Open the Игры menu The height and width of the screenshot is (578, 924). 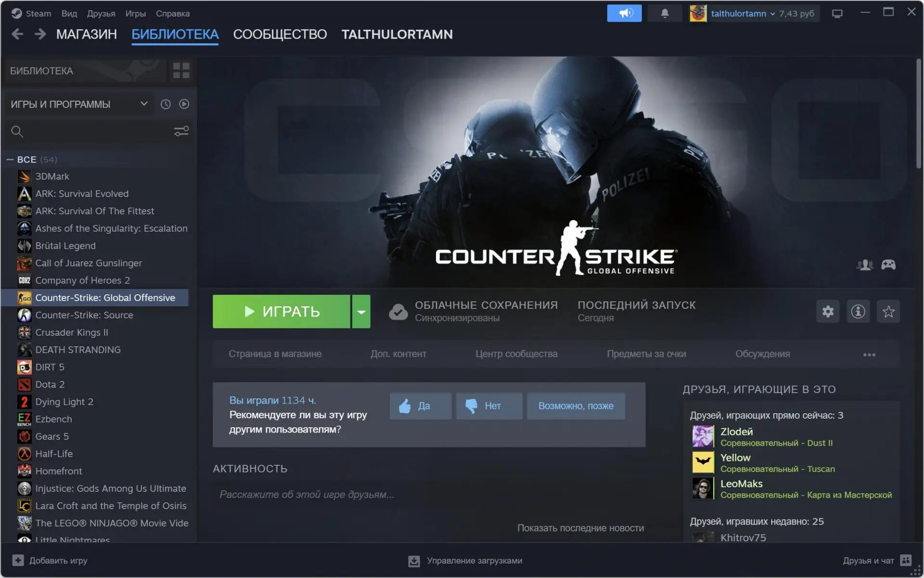[136, 13]
